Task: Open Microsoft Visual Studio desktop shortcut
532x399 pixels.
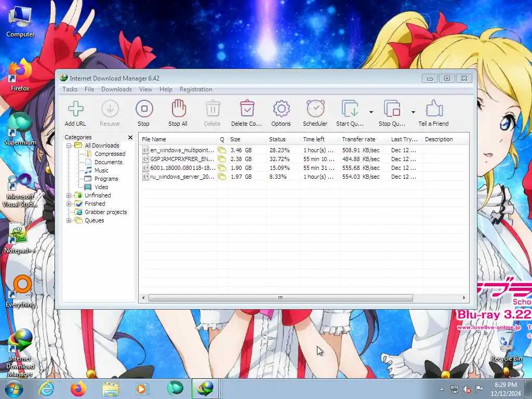Action: click(x=20, y=190)
